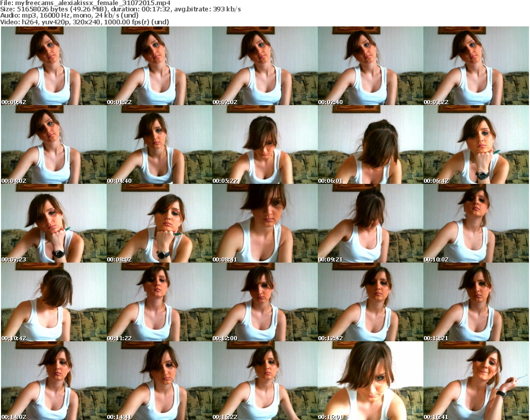Select the thumbnail stamped 00:09:21
This screenshot has width=530, height=420.
(371, 224)
